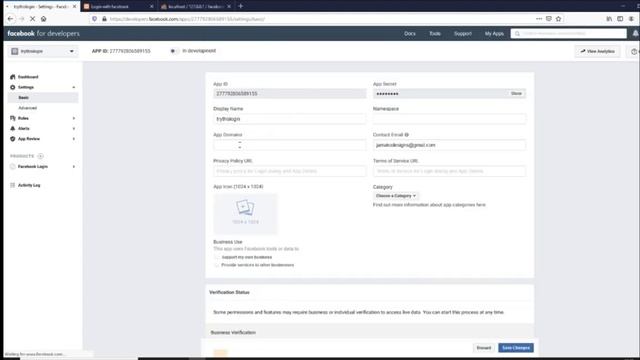Toggle the In development status switch
The width and height of the screenshot is (640, 360).
(x=174, y=51)
